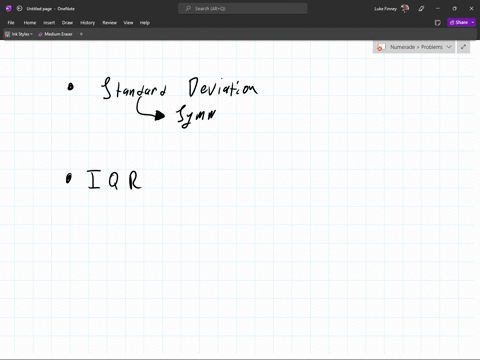
Task: Click the handwritten 'Symm' note
Action: 196,116
